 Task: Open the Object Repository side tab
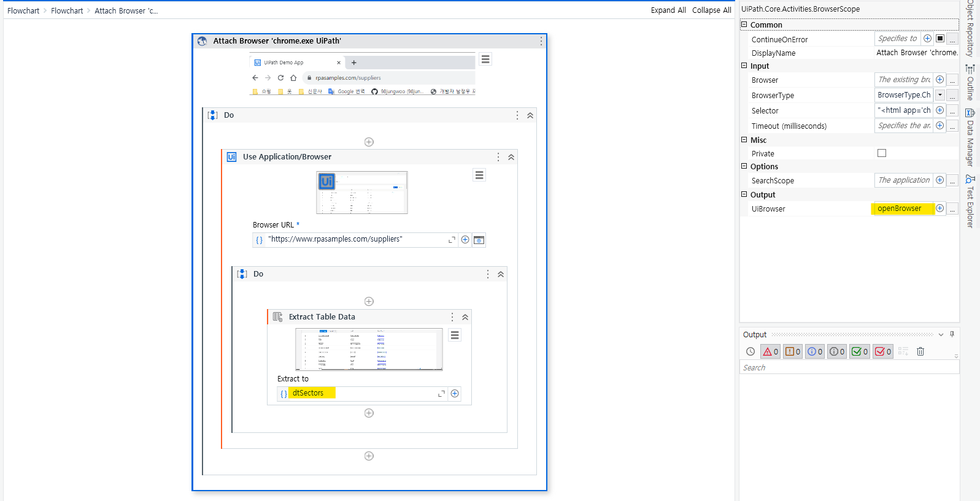[x=970, y=28]
